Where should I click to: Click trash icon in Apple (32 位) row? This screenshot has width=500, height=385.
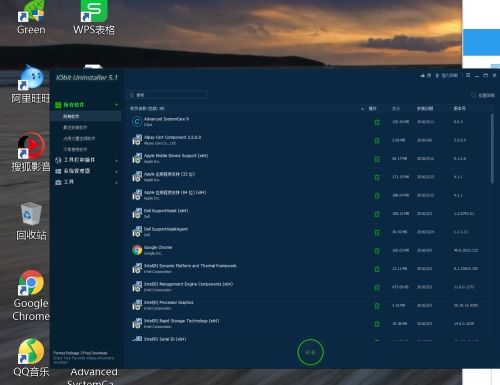tap(377, 177)
